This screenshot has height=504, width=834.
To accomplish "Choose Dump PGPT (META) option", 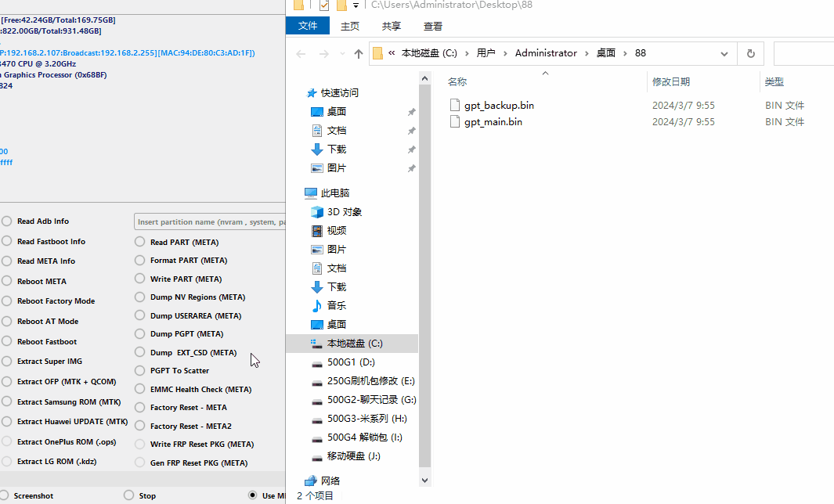I will click(x=140, y=334).
